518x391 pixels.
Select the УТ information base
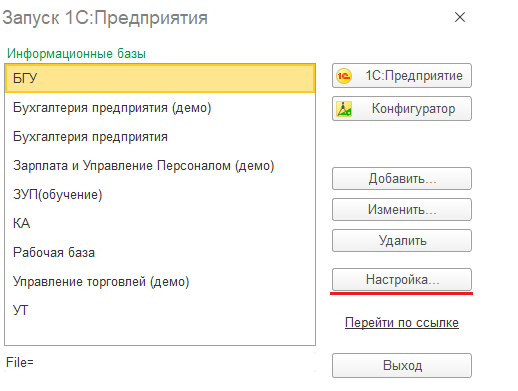tap(160, 310)
